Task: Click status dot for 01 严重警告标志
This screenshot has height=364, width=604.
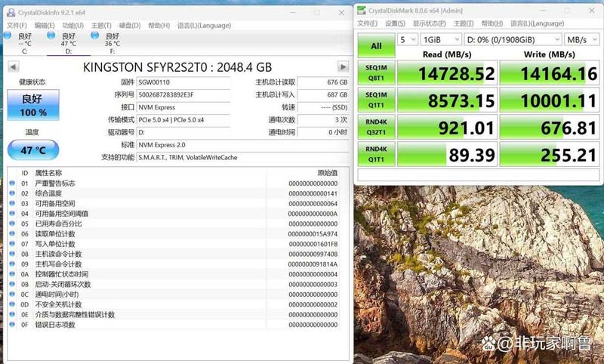Action: point(12,184)
